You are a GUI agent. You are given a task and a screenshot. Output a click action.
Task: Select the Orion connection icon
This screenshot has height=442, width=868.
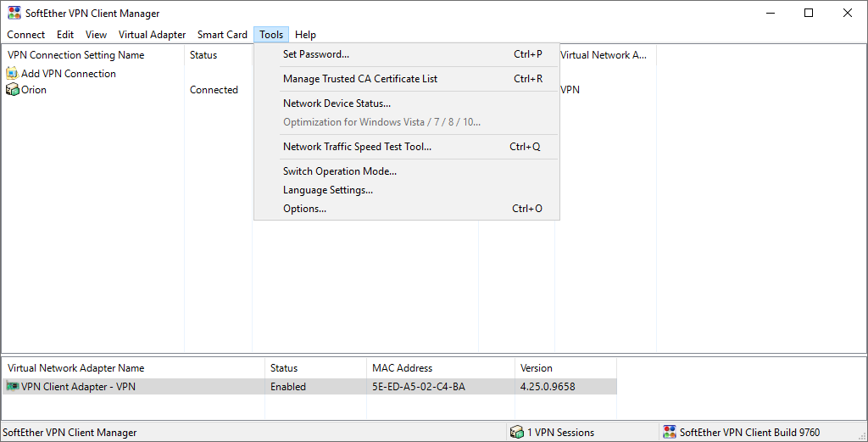12,90
